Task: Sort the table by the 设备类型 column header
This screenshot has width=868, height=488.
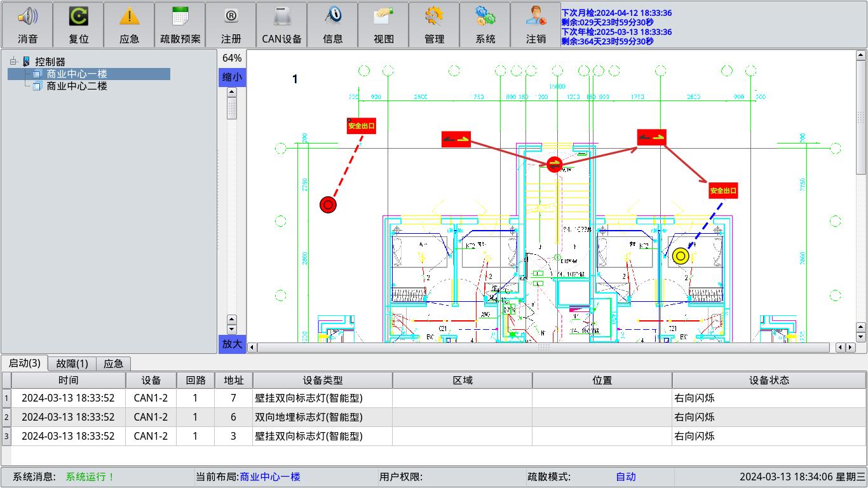Action: pos(322,381)
